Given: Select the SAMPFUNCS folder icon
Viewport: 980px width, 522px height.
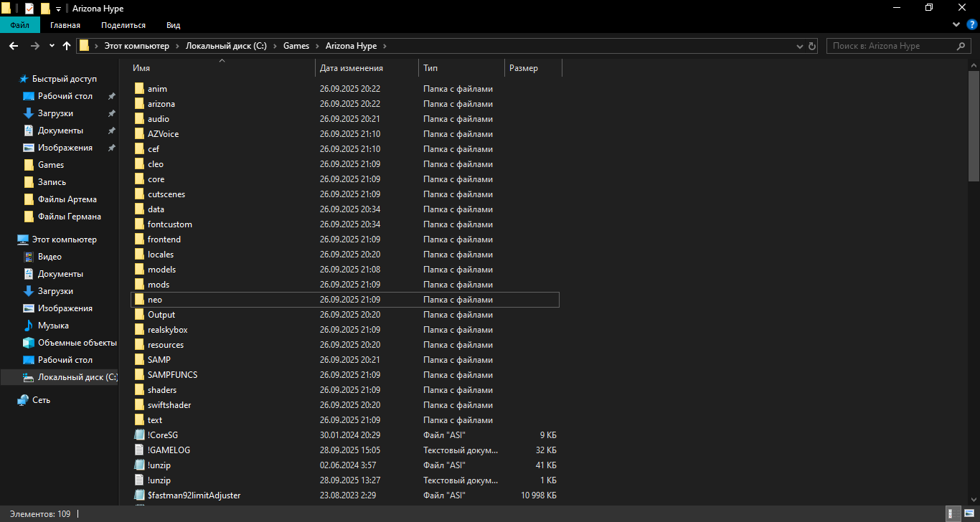Looking at the screenshot, I should coord(140,375).
